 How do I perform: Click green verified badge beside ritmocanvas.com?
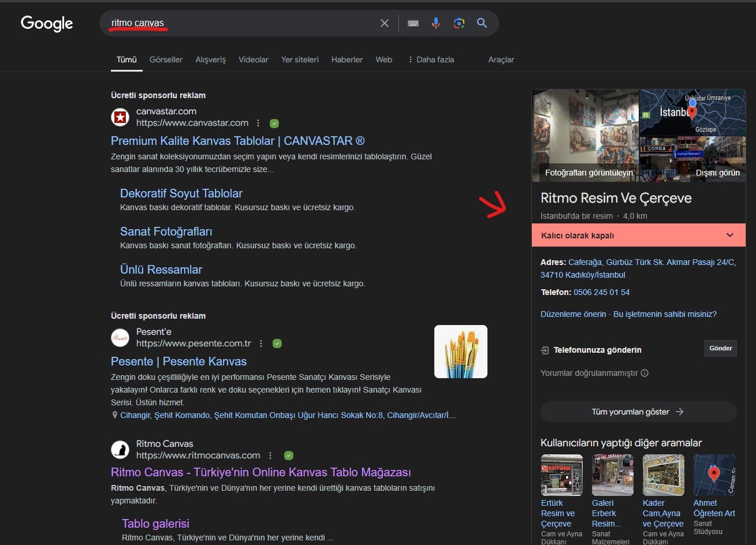tap(289, 456)
